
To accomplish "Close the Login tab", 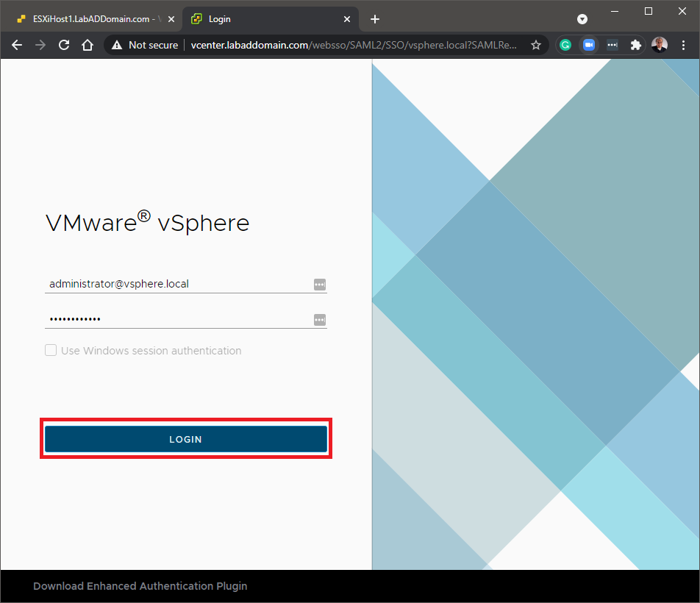I will pos(347,19).
